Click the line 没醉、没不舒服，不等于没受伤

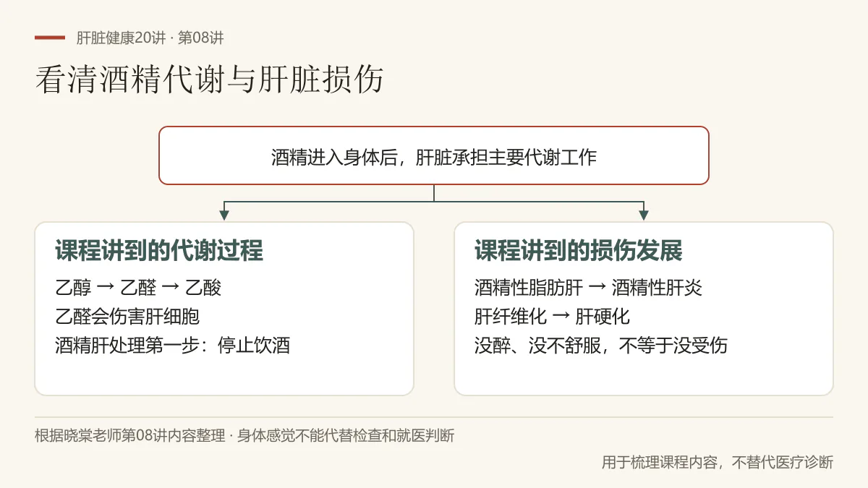pos(601,346)
